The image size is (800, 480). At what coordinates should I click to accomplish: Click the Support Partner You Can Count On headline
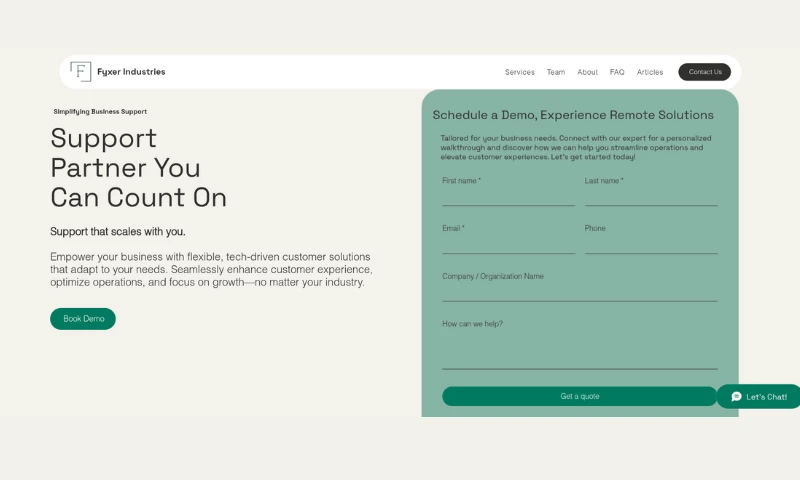pos(139,167)
